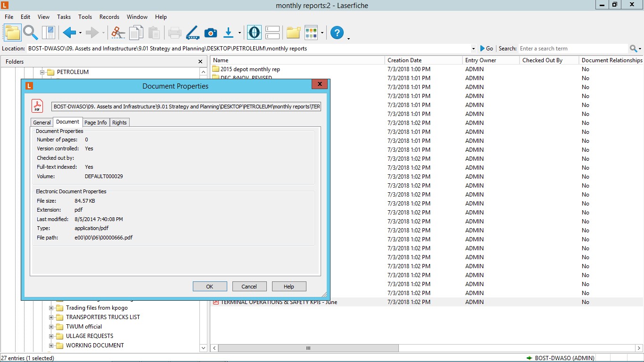
Task: Select the ULLAGE REQUESTS tree folder
Action: point(90,336)
